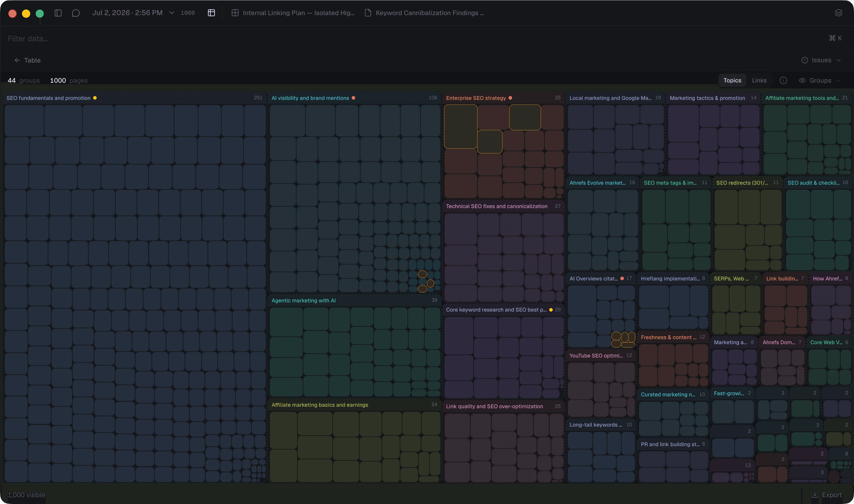
Task: Click the yellow dot on the Core keyword research header
Action: point(551,310)
